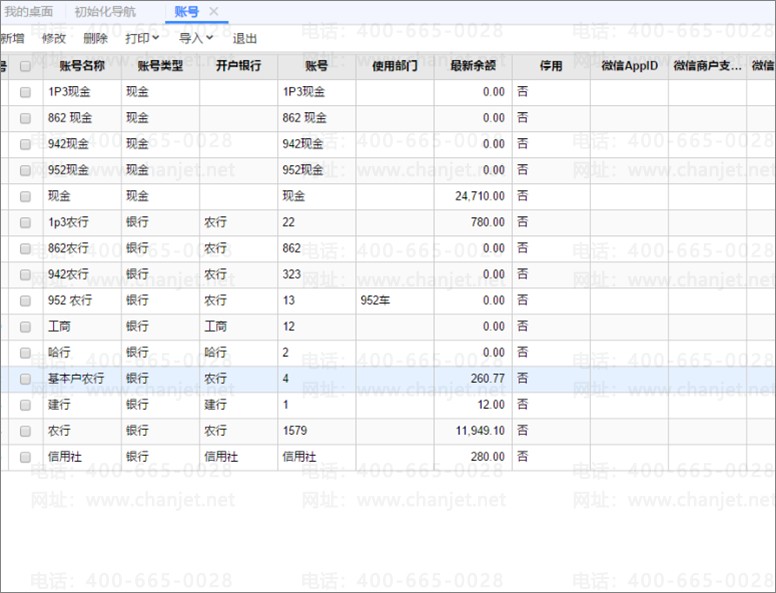This screenshot has width=776, height=593.
Task: Click the 修改 toolbar button
Action: point(53,38)
